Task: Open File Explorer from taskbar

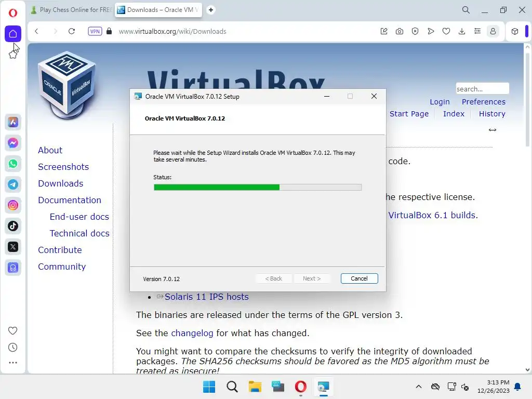Action: [255, 387]
